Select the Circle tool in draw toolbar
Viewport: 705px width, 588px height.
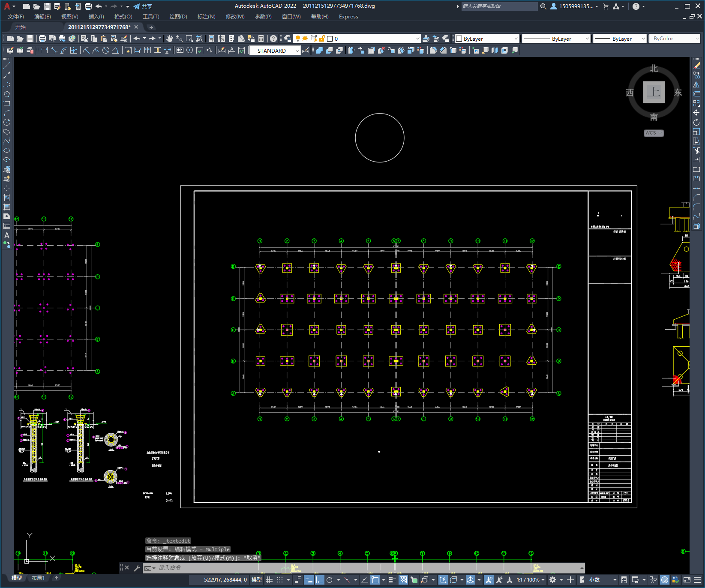7,122
